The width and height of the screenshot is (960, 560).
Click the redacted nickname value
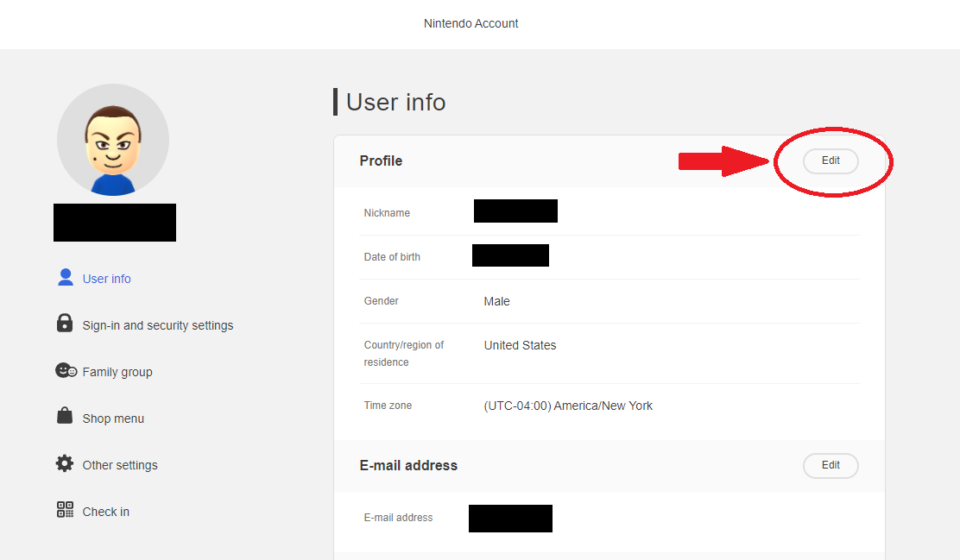tap(515, 211)
